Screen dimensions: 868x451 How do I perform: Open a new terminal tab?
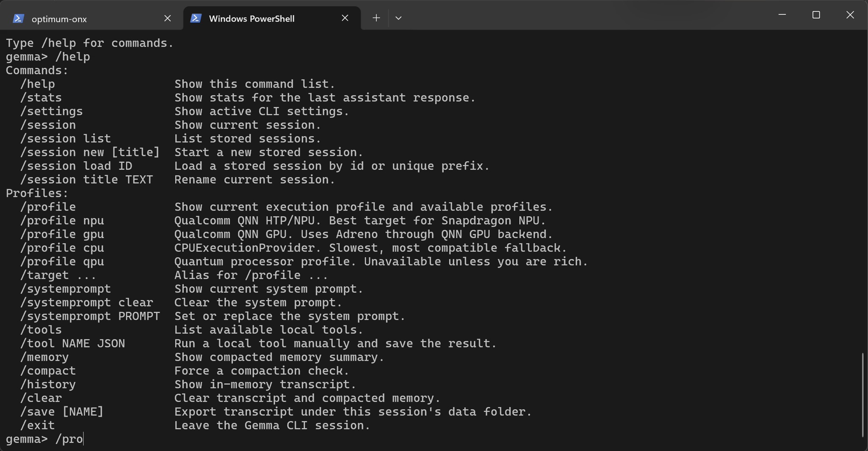(376, 18)
